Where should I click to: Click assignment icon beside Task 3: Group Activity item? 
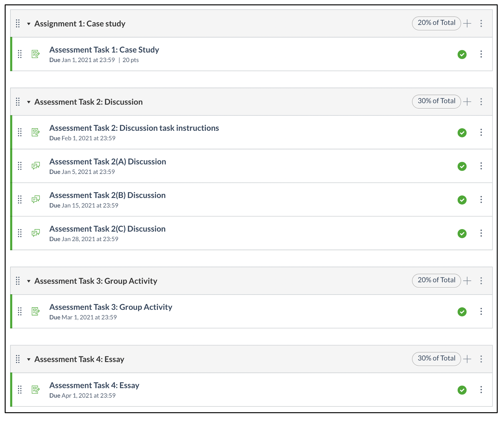(36, 311)
